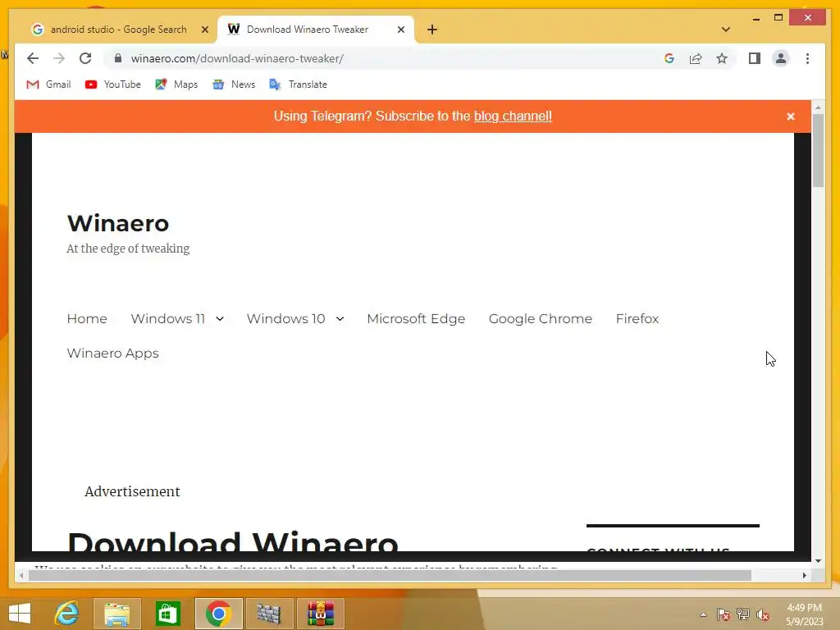Select the Download Winaero Tweaker tab
This screenshot has height=630, width=840.
point(307,30)
